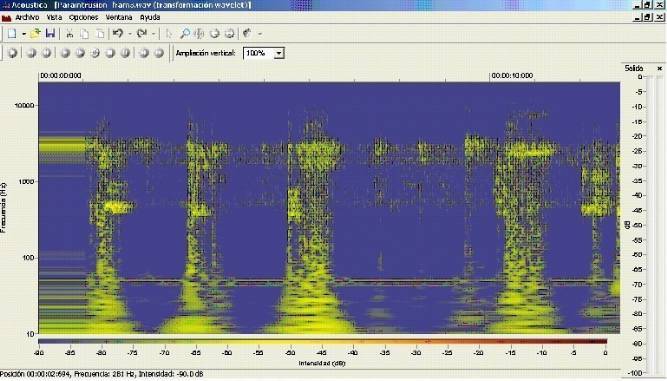Cut selection with the scissors icon
The width and height of the screenshot is (667, 381).
70,34
